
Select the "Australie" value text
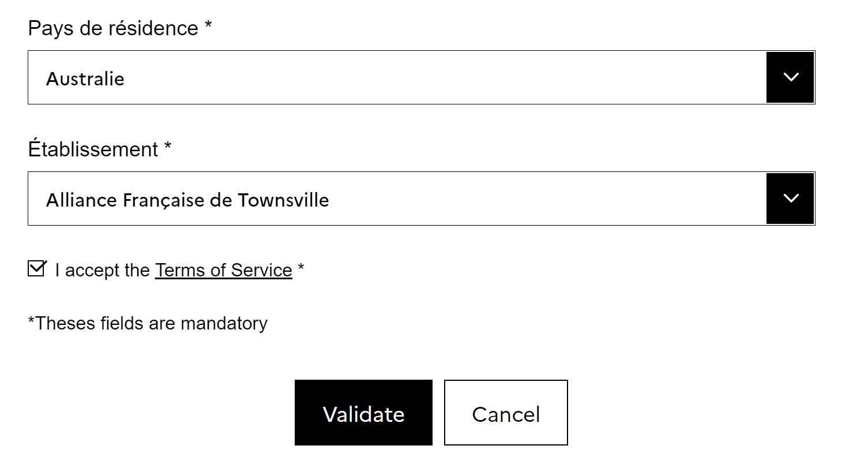click(85, 78)
